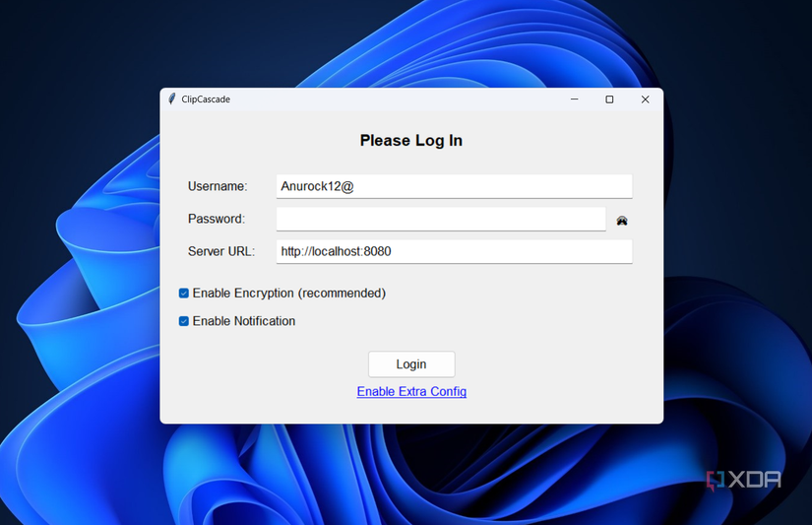Focus the Password input field
This screenshot has width=812, height=525.
click(441, 219)
